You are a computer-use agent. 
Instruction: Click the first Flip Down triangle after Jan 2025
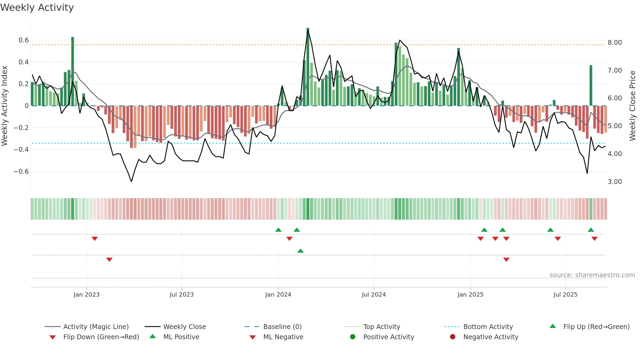[x=481, y=238]
